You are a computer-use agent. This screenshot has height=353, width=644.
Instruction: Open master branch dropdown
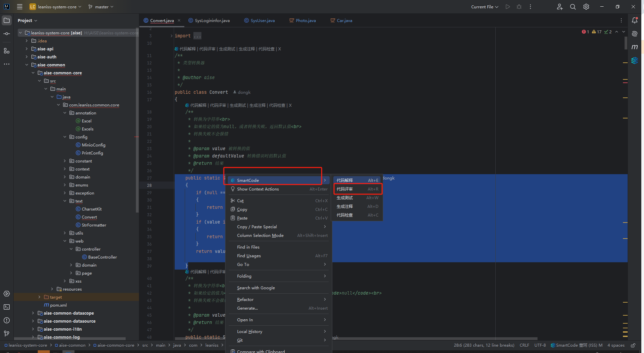pyautogui.click(x=101, y=7)
